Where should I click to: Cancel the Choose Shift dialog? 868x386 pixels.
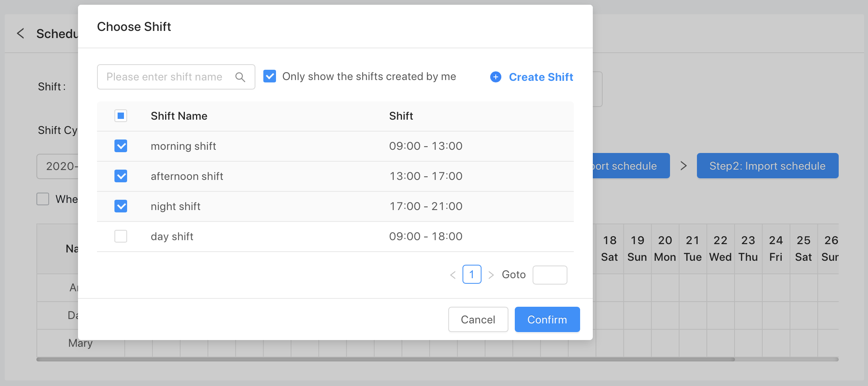tap(478, 319)
